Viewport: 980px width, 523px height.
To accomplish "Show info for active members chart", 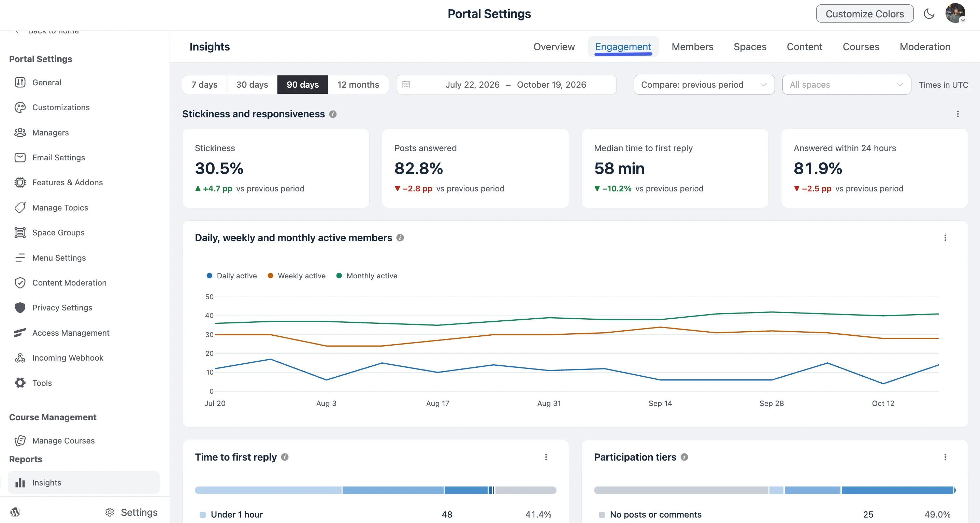I will [x=400, y=238].
